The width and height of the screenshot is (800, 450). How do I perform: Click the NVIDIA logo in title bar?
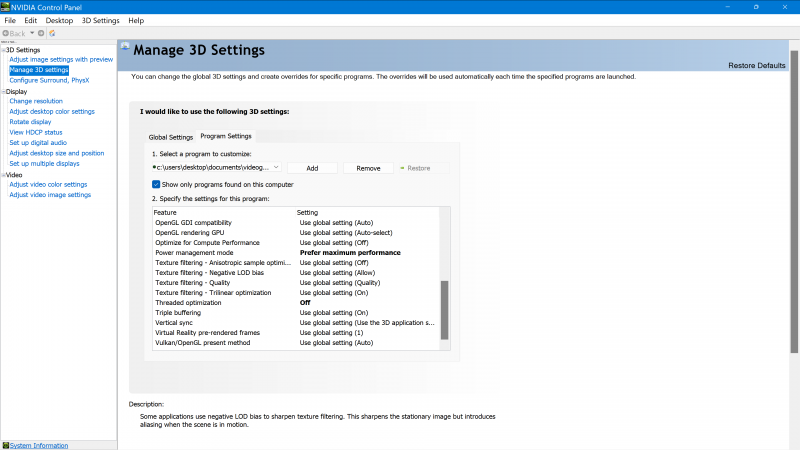5,7
